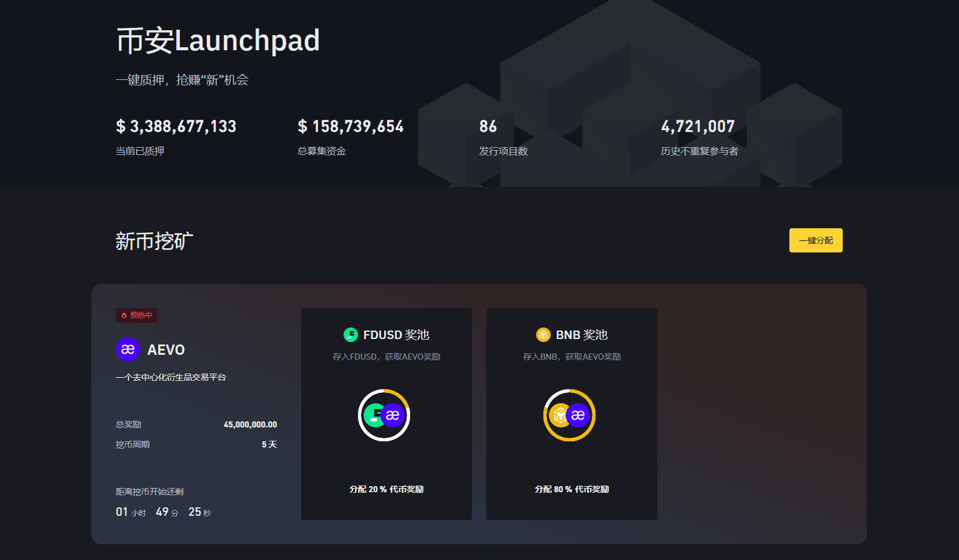Screen dimensions: 959x560
Task: Click the 一键分配 yellow button
Action: 815,240
